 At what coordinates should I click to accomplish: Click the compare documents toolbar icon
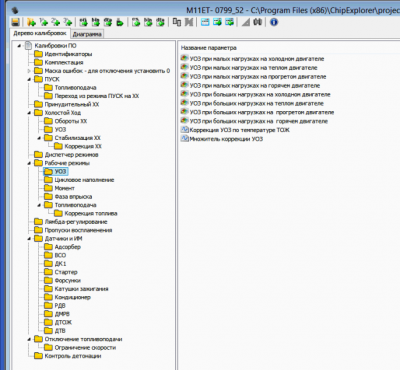coord(177,22)
